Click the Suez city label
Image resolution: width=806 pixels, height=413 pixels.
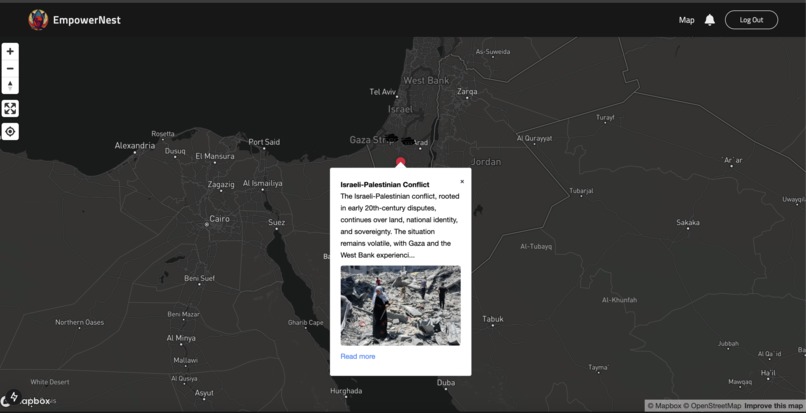tap(276, 222)
